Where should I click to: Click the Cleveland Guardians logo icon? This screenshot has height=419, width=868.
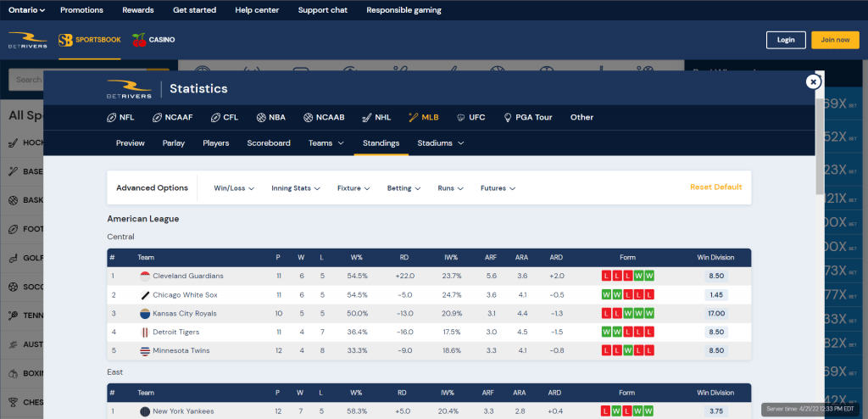pyautogui.click(x=145, y=276)
